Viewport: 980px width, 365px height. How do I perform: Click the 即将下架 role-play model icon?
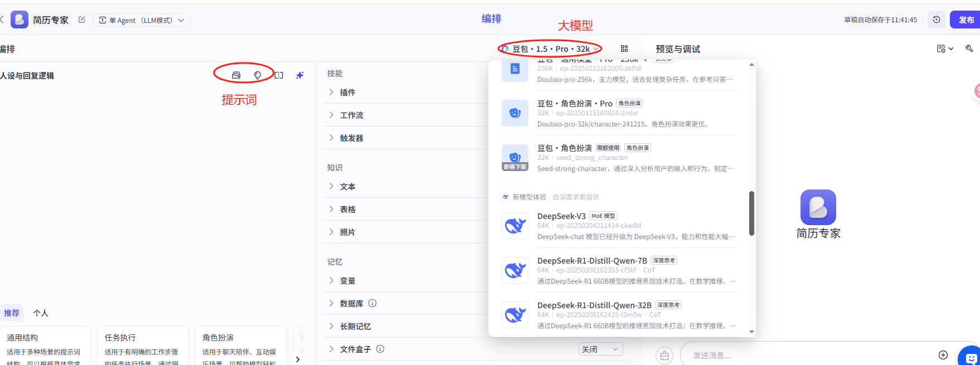click(x=515, y=158)
